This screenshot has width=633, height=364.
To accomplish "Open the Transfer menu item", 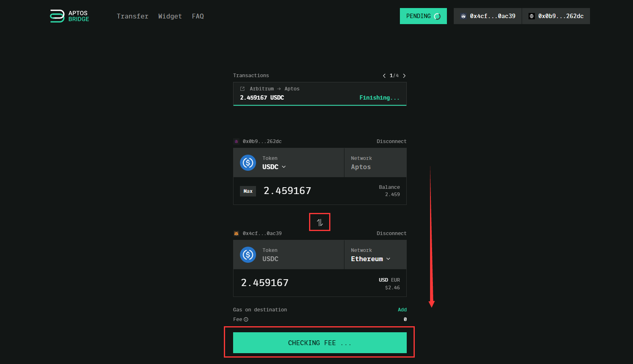I will pyautogui.click(x=132, y=16).
